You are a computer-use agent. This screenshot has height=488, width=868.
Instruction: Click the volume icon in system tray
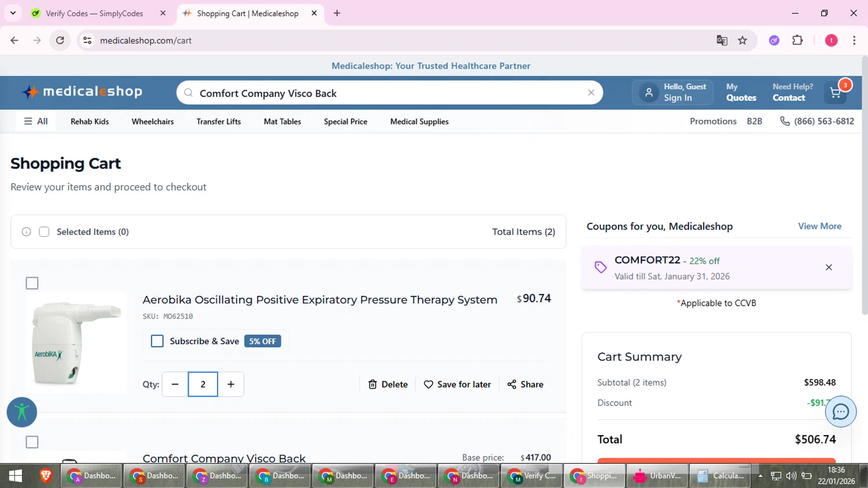[x=791, y=476]
